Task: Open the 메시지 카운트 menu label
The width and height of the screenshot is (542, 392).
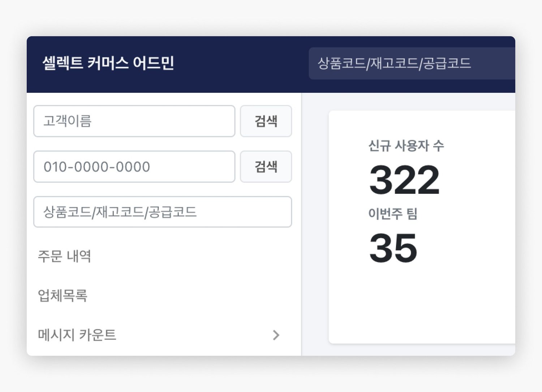Action: click(x=77, y=335)
